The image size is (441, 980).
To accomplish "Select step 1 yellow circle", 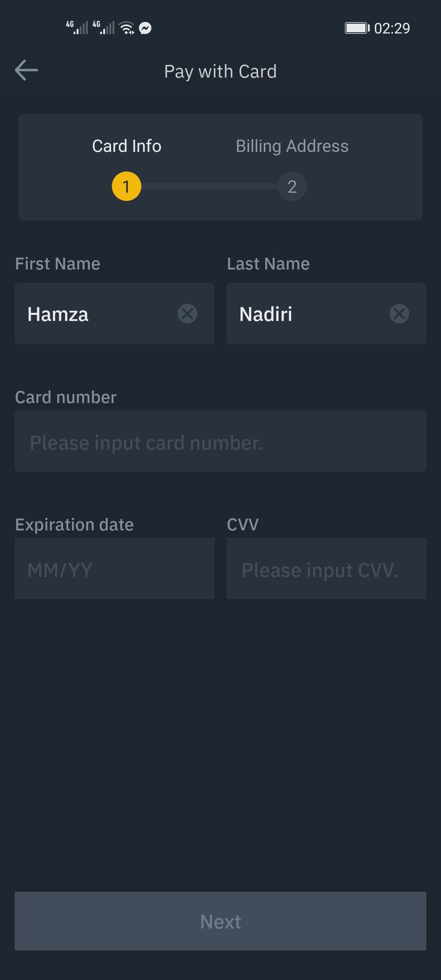I will tap(127, 186).
